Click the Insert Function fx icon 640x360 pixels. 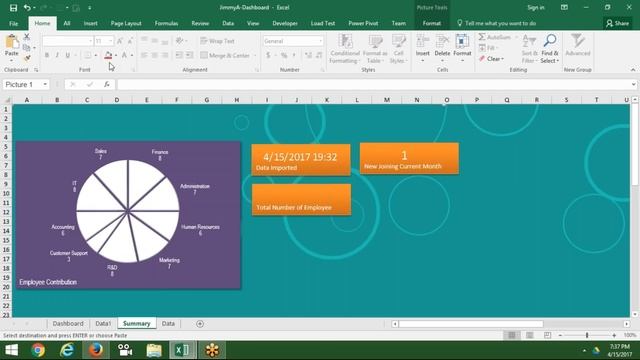(x=107, y=84)
